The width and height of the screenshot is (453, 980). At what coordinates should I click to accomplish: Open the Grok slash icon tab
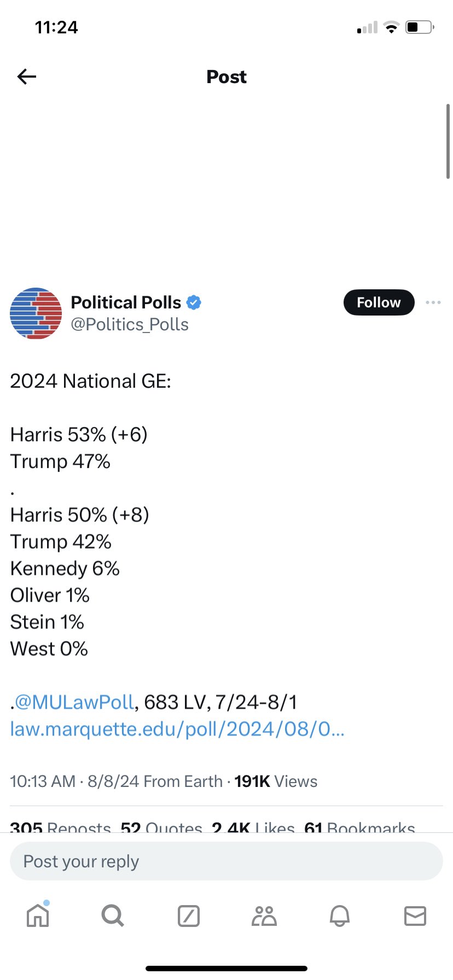coord(189,916)
